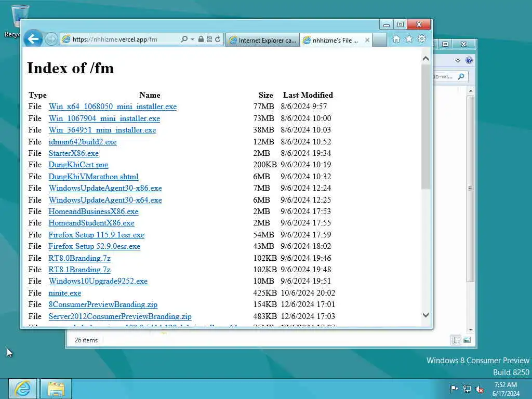Open Favorites star icon
This screenshot has width=532, height=399.
click(409, 39)
